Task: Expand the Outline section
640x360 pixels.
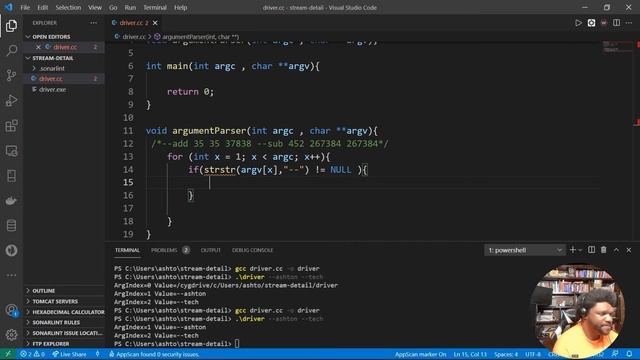Action: 43,291
